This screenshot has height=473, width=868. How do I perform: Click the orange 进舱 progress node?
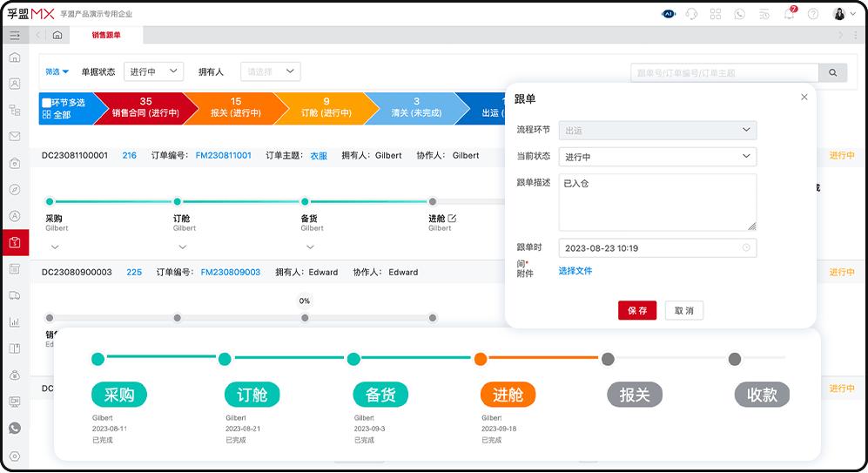click(x=481, y=359)
